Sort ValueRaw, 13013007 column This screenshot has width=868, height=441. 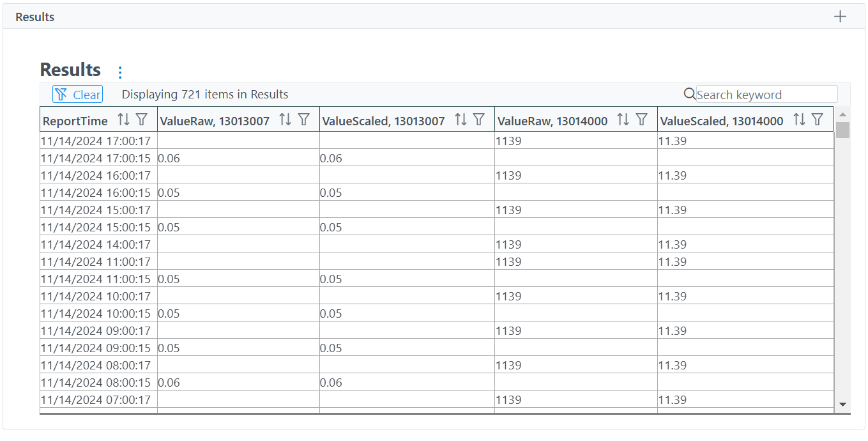pos(286,120)
